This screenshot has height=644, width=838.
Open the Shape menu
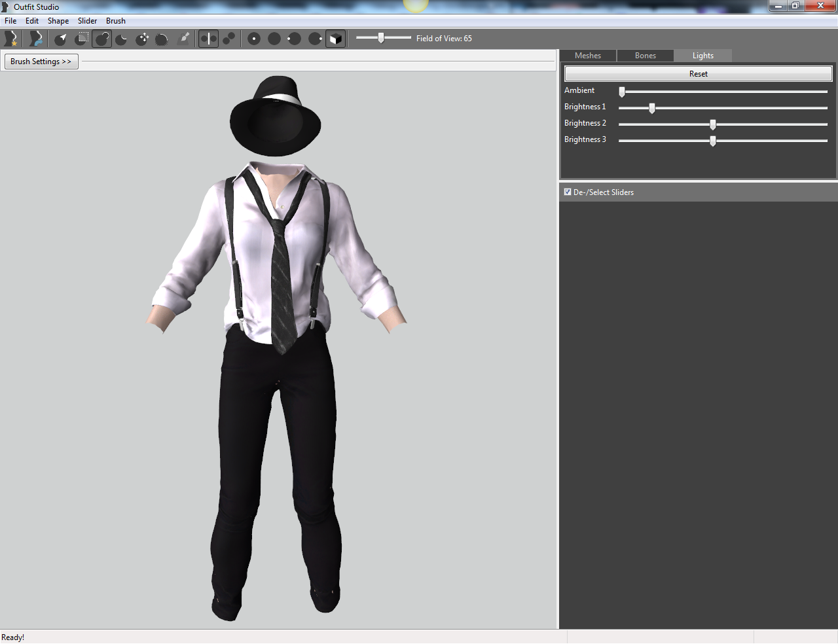(x=58, y=21)
